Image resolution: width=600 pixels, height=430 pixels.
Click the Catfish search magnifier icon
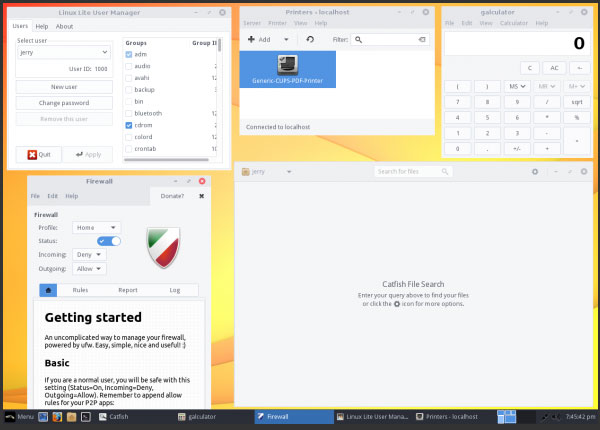coord(445,171)
